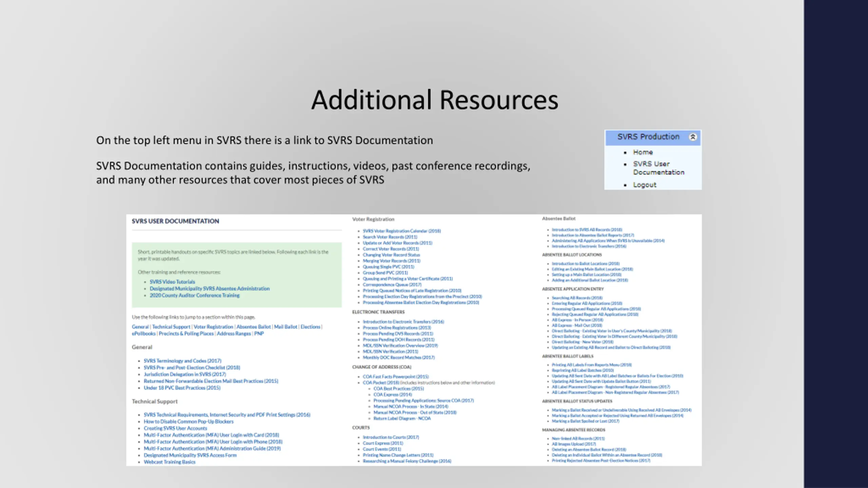This screenshot has width=868, height=488.
Task: Open Under 18 PVC Best Practices (2015)
Action: tap(182, 388)
